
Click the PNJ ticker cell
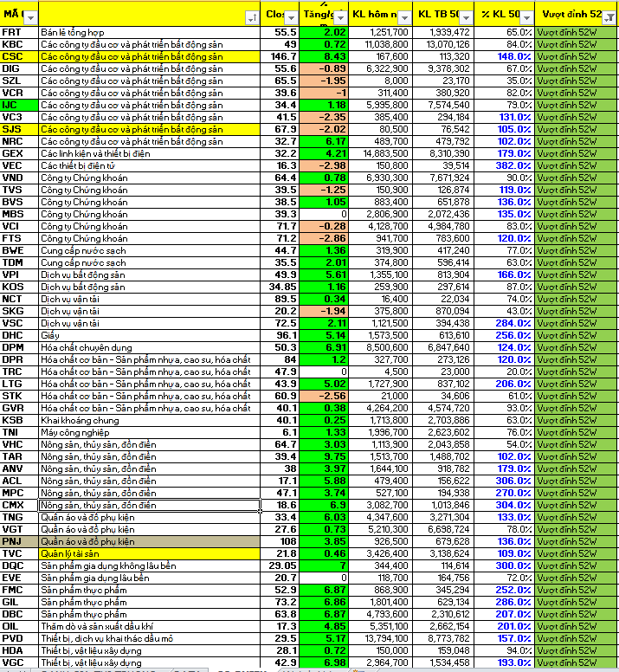pyautogui.click(x=19, y=541)
